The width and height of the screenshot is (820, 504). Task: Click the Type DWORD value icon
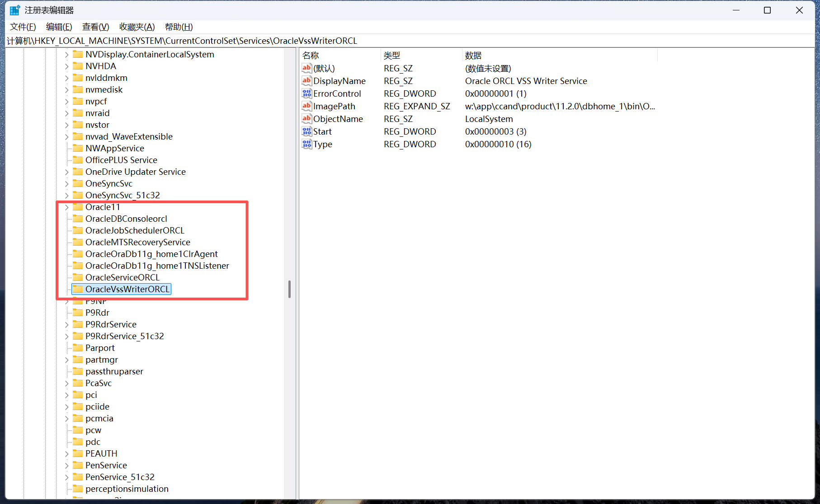click(x=307, y=144)
